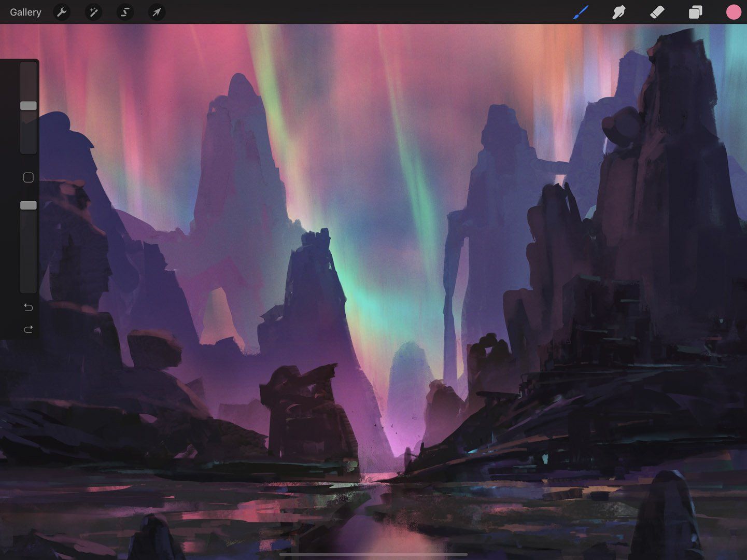Tap the sidebar Modify button
The height and width of the screenshot is (560, 747).
pyautogui.click(x=29, y=177)
